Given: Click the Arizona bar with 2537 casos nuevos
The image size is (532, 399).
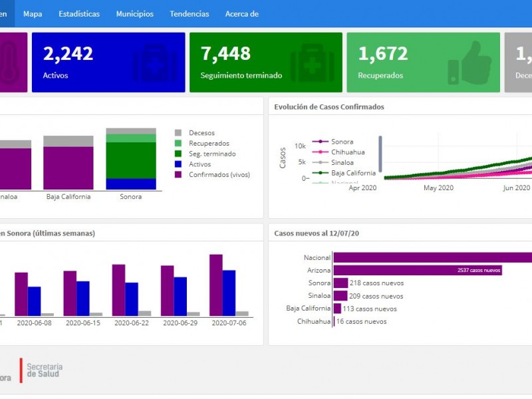Looking at the screenshot, I should pyautogui.click(x=418, y=270).
